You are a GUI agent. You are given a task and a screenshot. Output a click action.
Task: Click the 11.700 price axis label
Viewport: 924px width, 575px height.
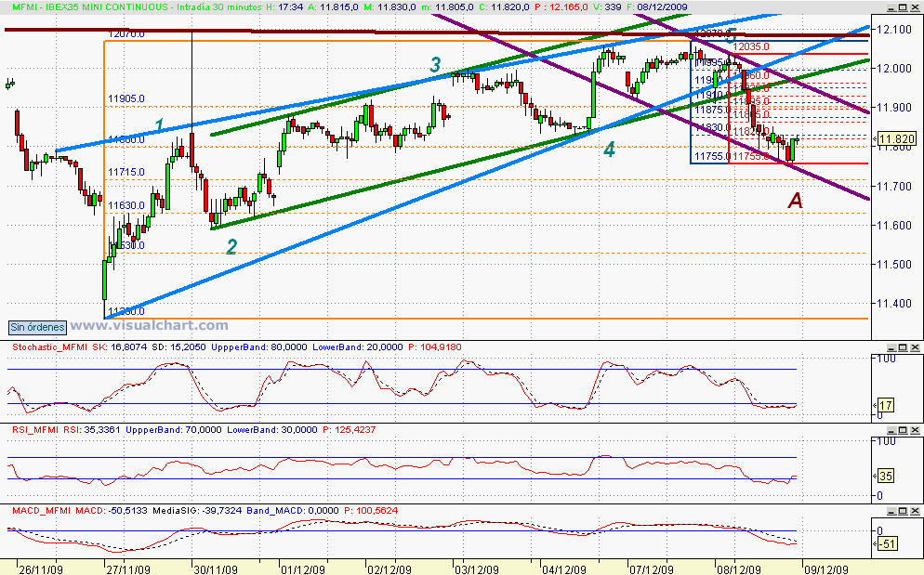(894, 186)
